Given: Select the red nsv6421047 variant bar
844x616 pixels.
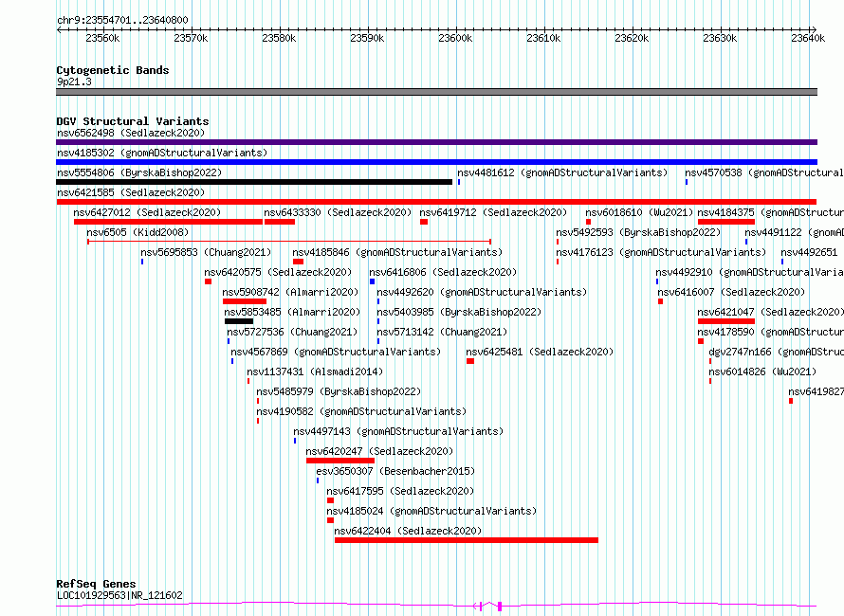Looking at the screenshot, I should tap(726, 321).
